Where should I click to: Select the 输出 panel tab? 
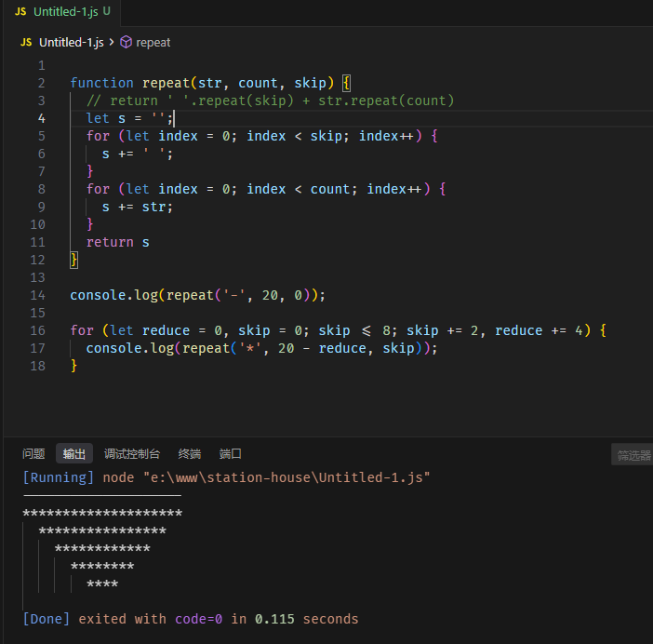[x=74, y=453]
